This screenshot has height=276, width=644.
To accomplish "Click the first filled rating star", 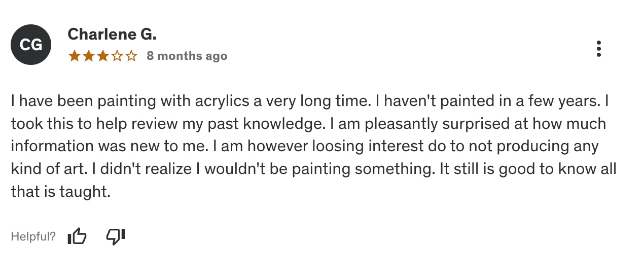I will pos(75,56).
